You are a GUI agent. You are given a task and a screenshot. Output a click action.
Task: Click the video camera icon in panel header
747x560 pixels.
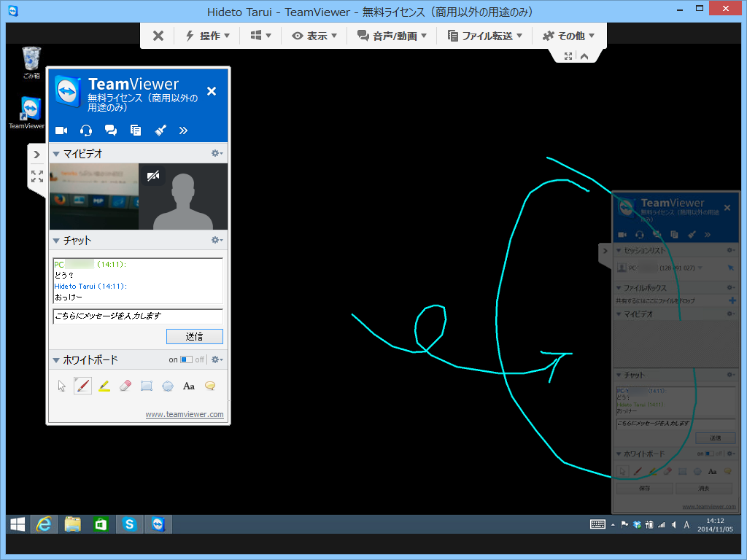61,131
